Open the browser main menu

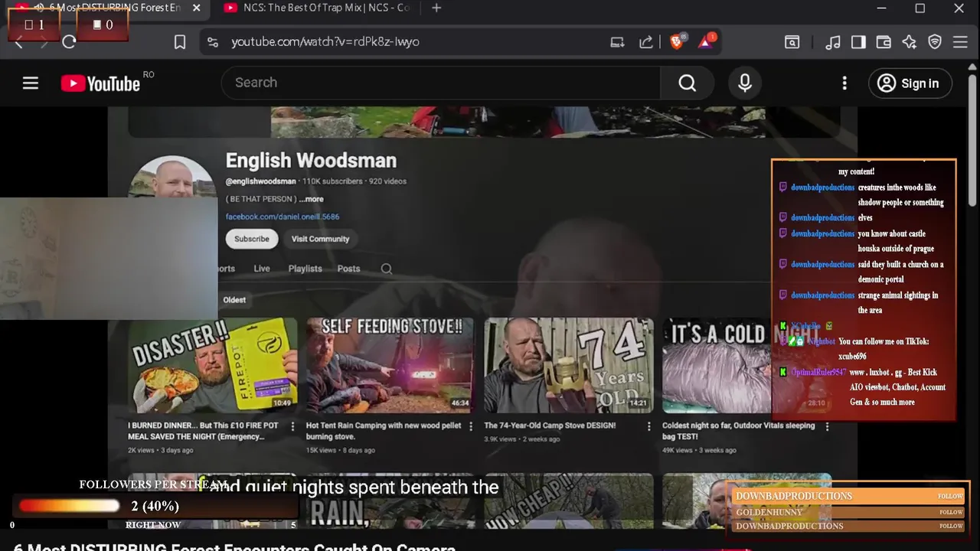(x=960, y=42)
